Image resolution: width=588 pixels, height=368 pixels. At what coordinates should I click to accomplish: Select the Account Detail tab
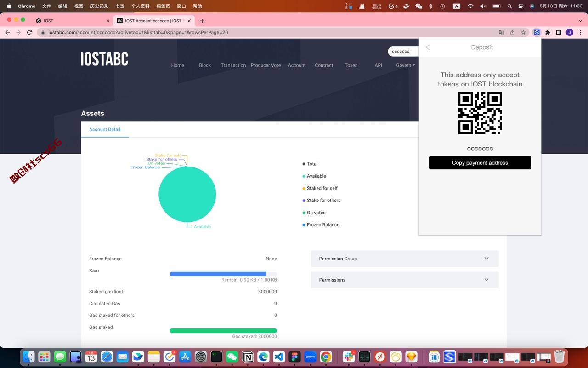click(x=105, y=129)
